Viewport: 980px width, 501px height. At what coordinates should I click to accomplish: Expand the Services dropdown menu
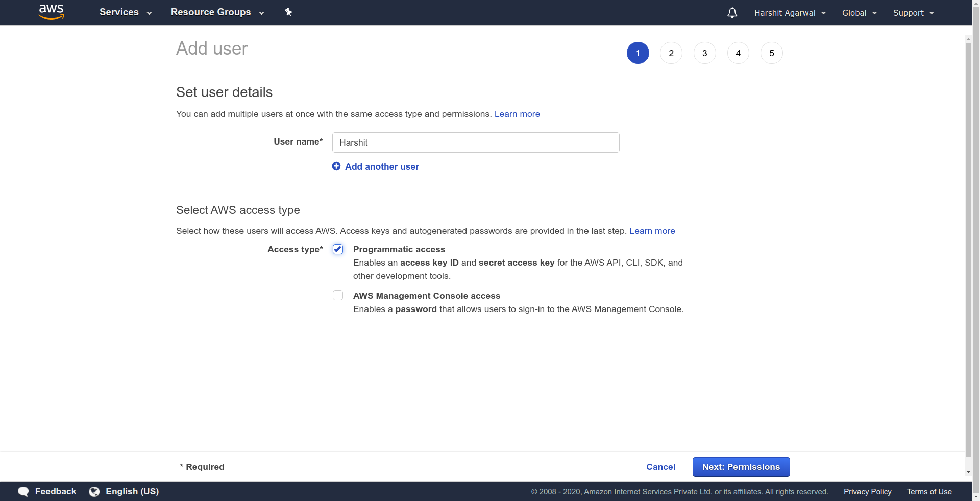126,12
